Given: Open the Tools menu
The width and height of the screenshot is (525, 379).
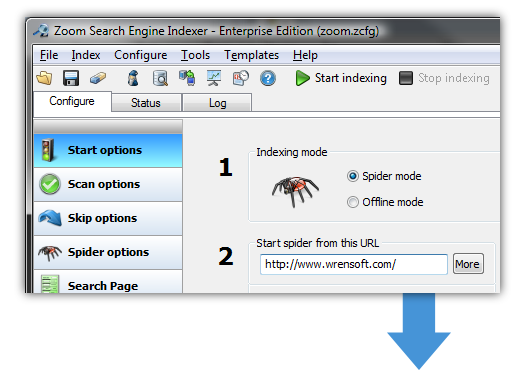Looking at the screenshot, I should click(196, 55).
